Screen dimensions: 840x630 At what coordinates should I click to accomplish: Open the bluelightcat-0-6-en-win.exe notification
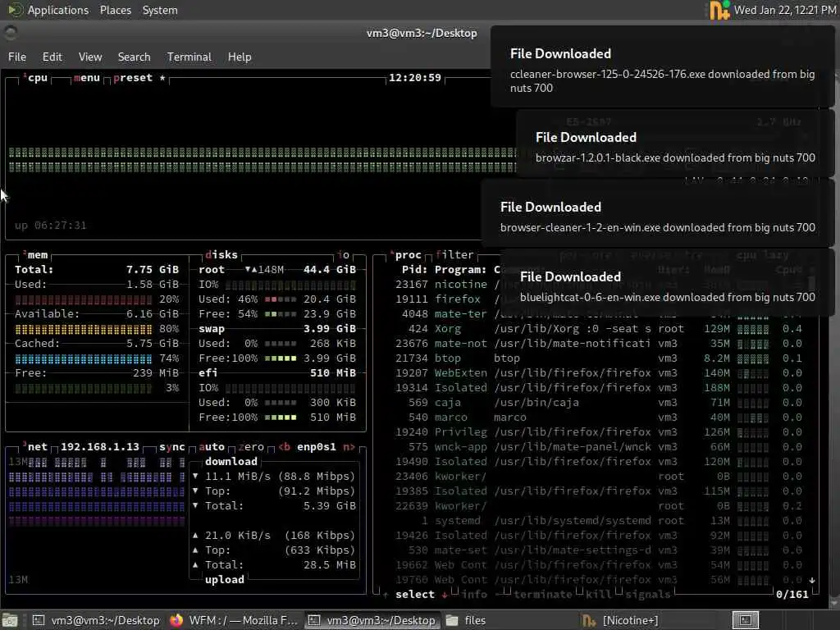(668, 282)
